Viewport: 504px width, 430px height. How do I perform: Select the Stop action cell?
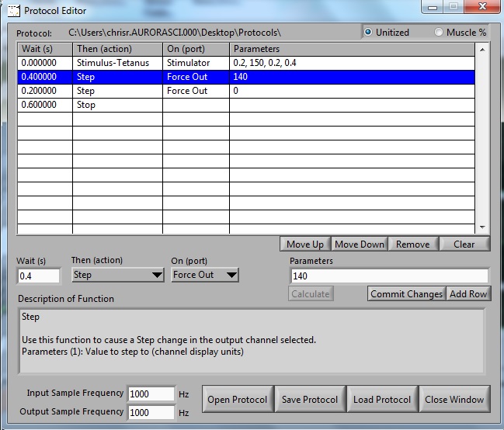pyautogui.click(x=117, y=105)
